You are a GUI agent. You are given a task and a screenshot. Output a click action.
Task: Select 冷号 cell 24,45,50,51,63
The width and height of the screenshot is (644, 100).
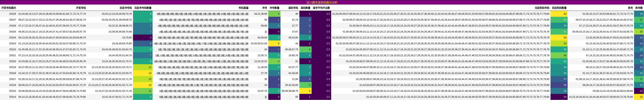tap(259, 43)
